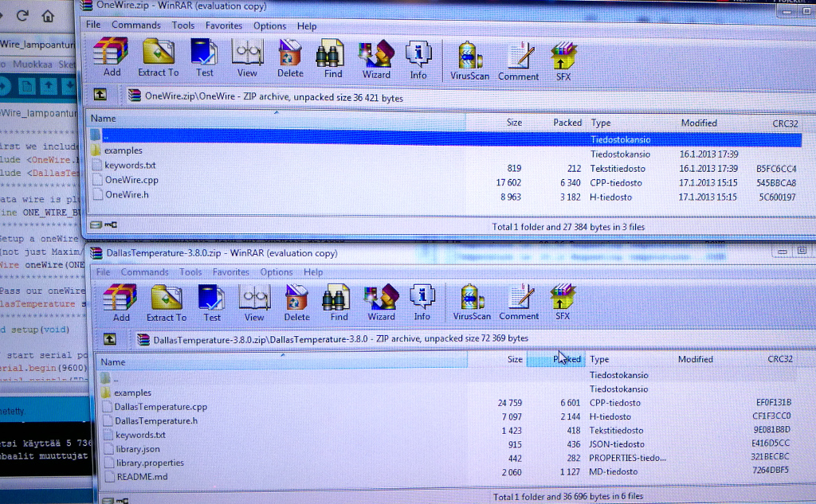Image resolution: width=816 pixels, height=504 pixels.
Task: Open File menu in DallasTemperature window
Action: (103, 272)
